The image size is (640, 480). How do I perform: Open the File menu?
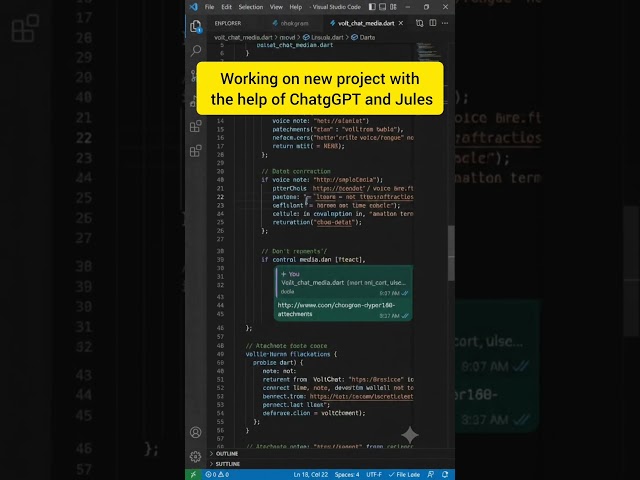(x=209, y=7)
